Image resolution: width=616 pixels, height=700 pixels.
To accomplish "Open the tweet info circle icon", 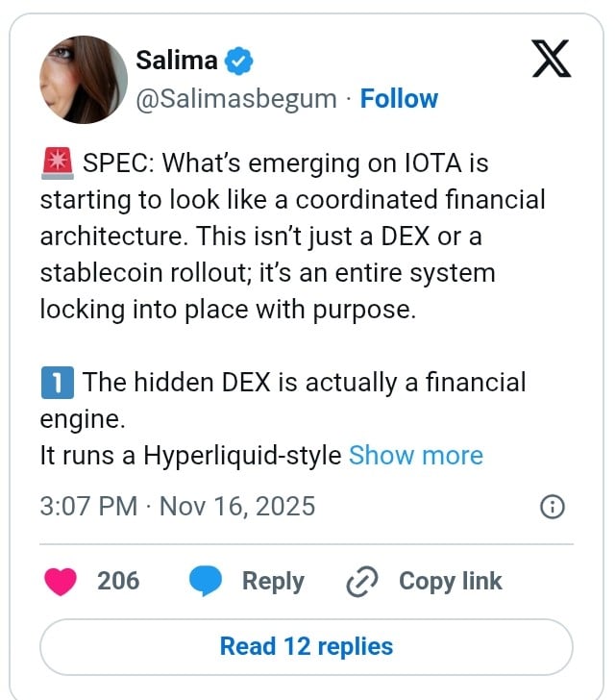I will pos(553,507).
